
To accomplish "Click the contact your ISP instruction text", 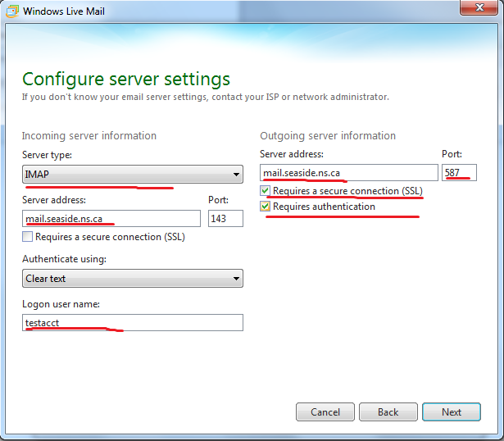I will [206, 97].
